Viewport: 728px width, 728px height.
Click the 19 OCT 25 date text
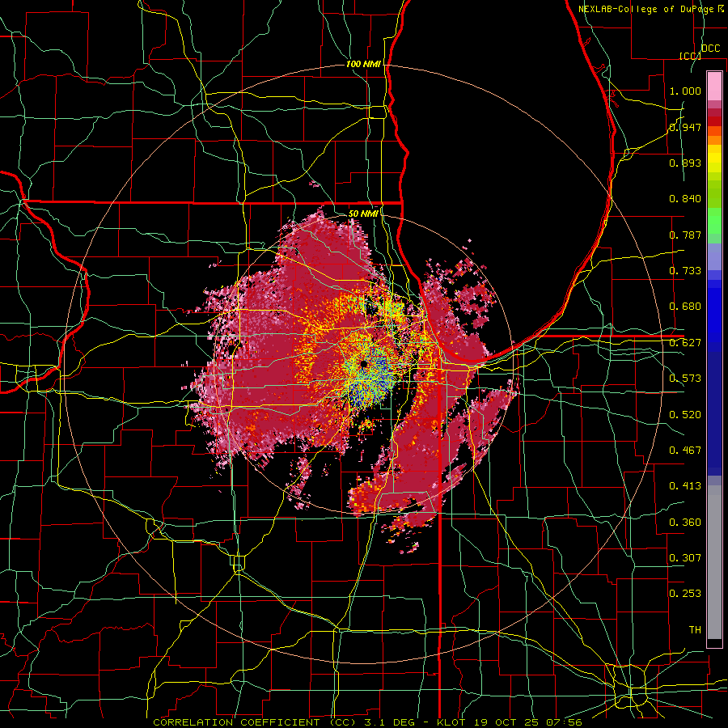[x=506, y=722]
